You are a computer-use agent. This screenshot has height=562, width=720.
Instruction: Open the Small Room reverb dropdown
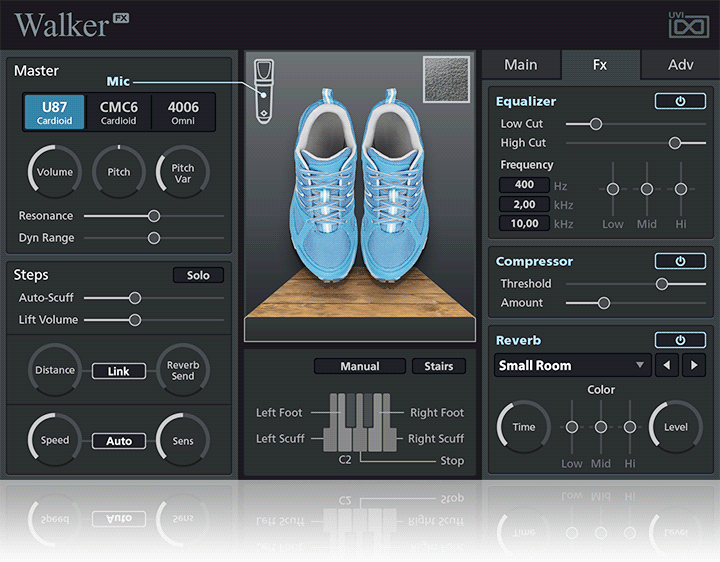(x=572, y=366)
